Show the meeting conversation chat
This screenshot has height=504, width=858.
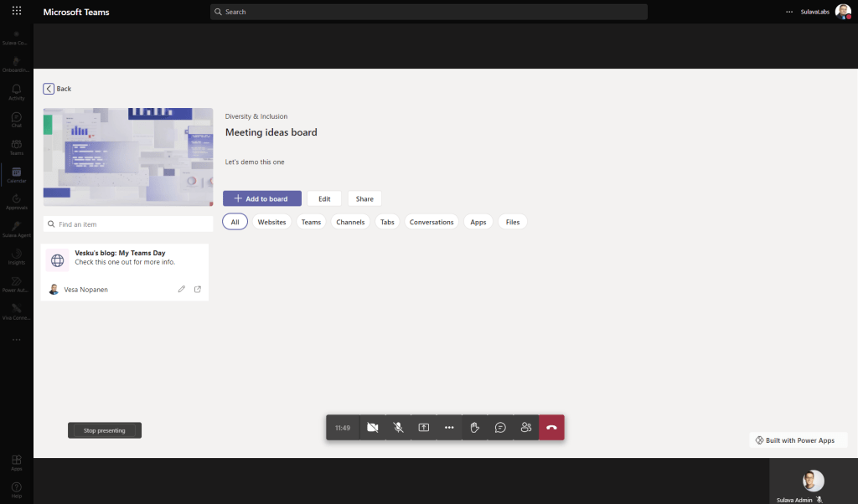pyautogui.click(x=500, y=428)
